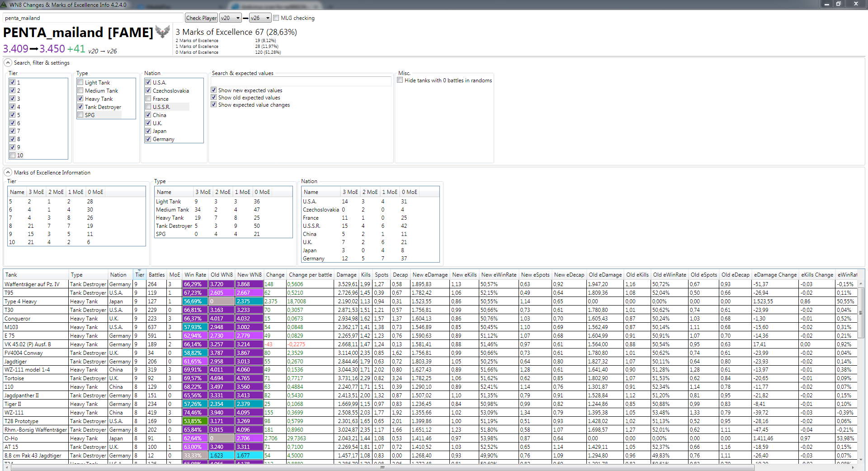The height and width of the screenshot is (471, 868).
Task: Click win rate cell 53,85% of T28 Prototype
Action: [x=195, y=421]
